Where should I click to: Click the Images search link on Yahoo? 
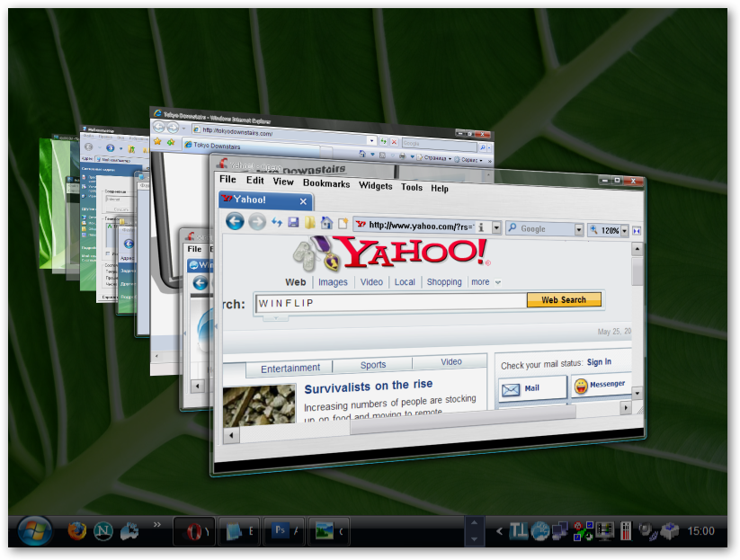[333, 282]
